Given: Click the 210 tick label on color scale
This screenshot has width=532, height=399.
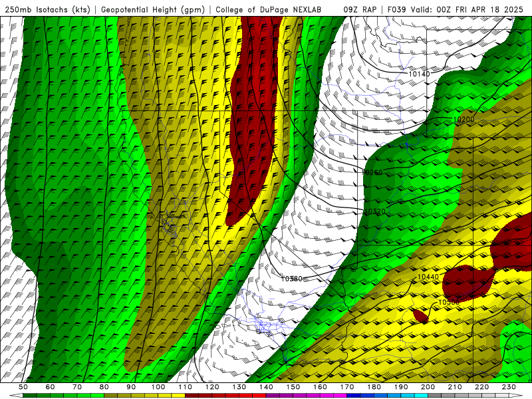Looking at the screenshot, I should tap(455, 387).
